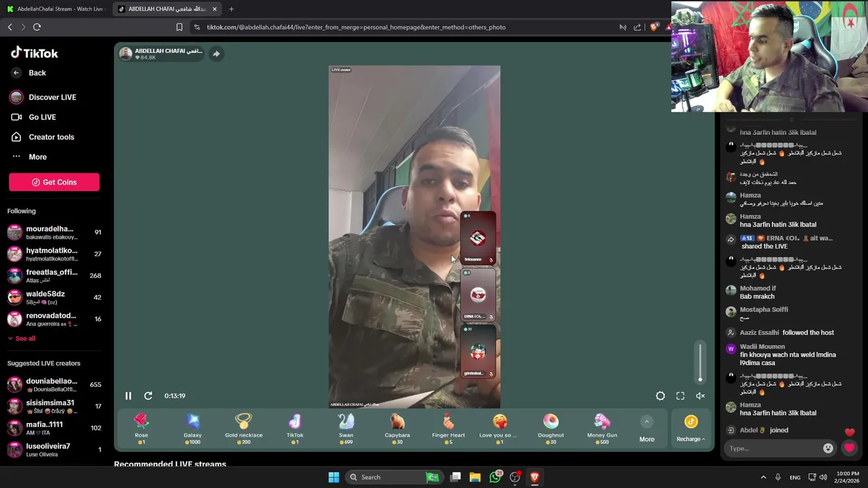This screenshot has width=868, height=488.
Task: Open Wadii Moumen commenter profile
Action: tap(762, 346)
